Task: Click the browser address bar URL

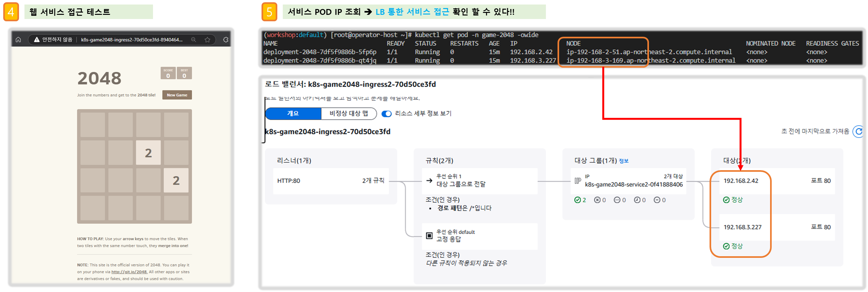Action: pyautogui.click(x=132, y=39)
